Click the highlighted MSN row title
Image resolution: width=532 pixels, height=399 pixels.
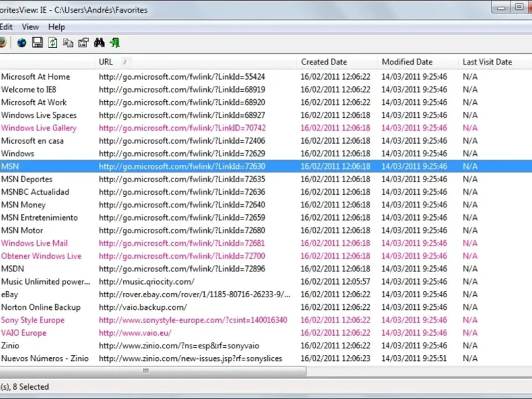coord(10,166)
